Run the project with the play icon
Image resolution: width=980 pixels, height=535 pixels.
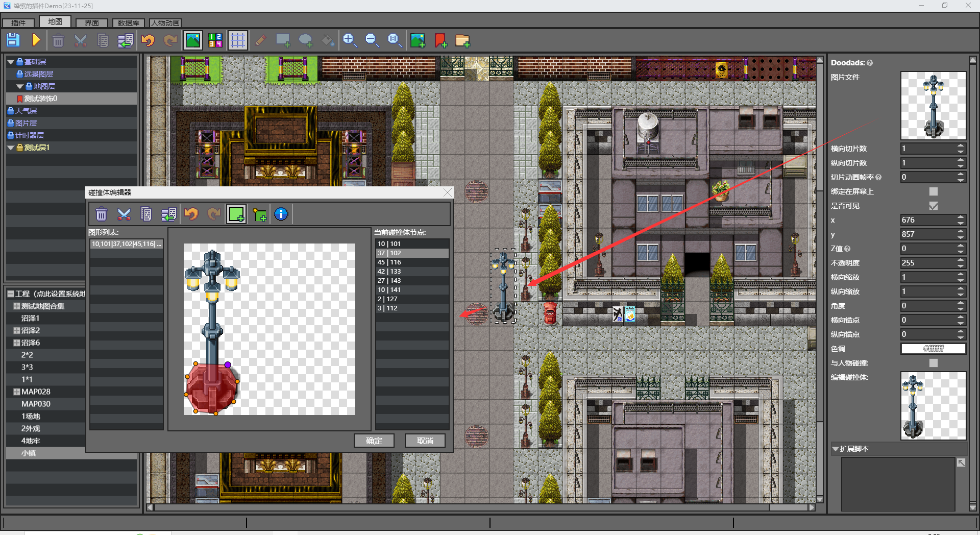click(x=36, y=40)
